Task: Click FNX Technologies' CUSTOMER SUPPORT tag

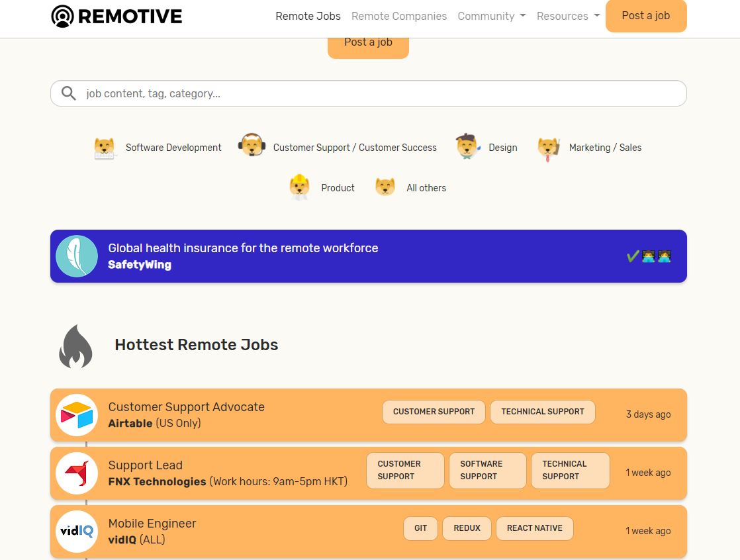Action: 405,471
